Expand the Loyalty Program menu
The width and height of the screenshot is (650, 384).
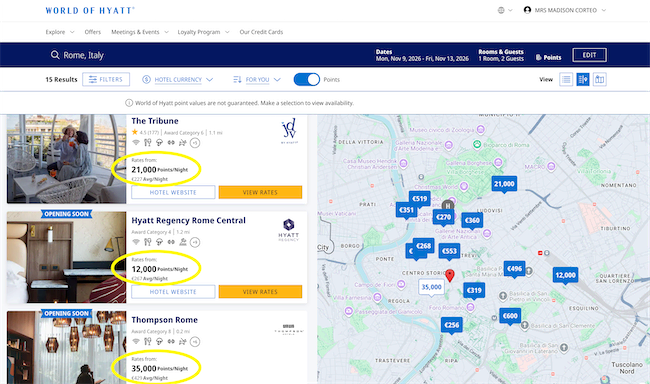tap(203, 32)
